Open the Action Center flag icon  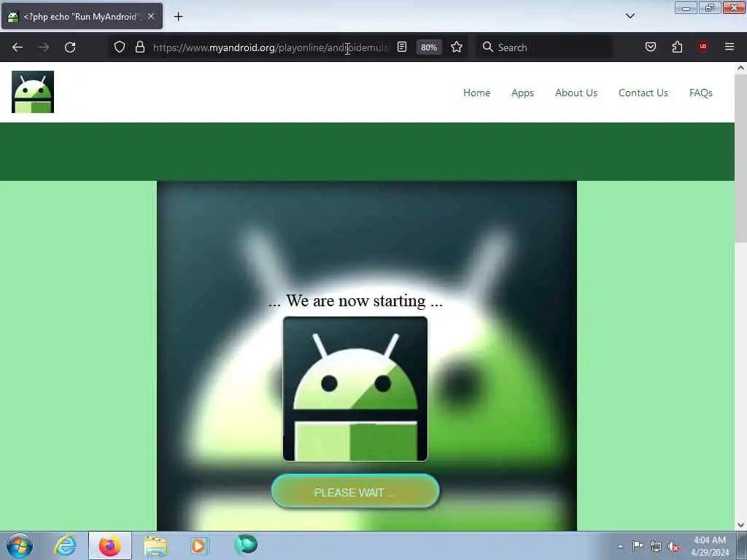click(x=638, y=545)
